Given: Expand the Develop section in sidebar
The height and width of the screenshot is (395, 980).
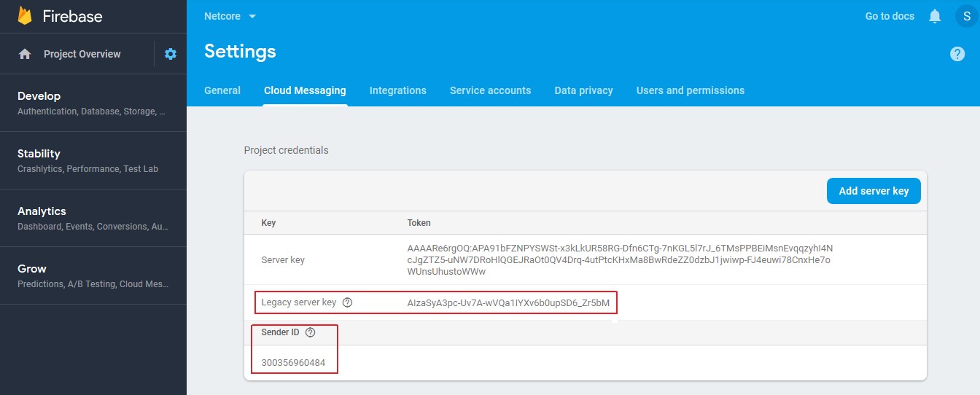Looking at the screenshot, I should pos(93,103).
